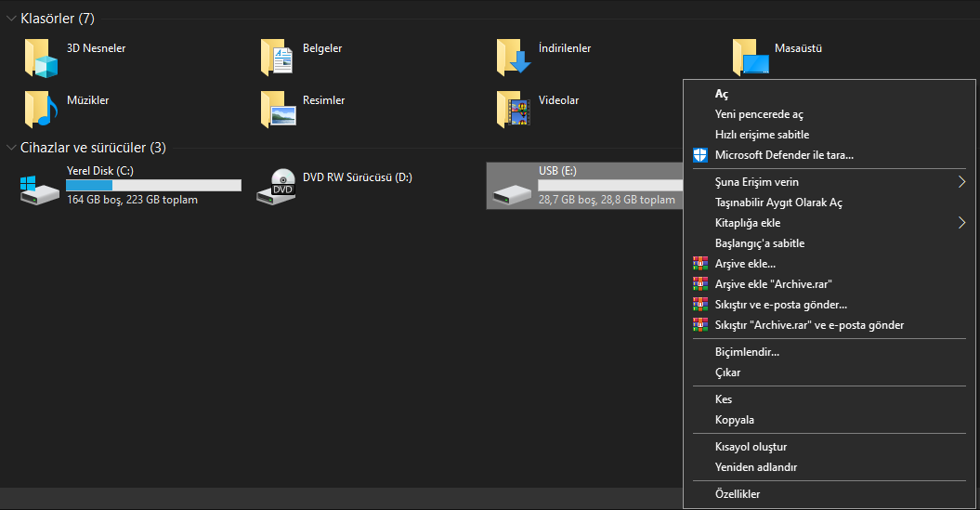Image resolution: width=980 pixels, height=510 pixels.
Task: Collapse the Cihazlar ve sürücüler (3) group
Action: (10, 148)
